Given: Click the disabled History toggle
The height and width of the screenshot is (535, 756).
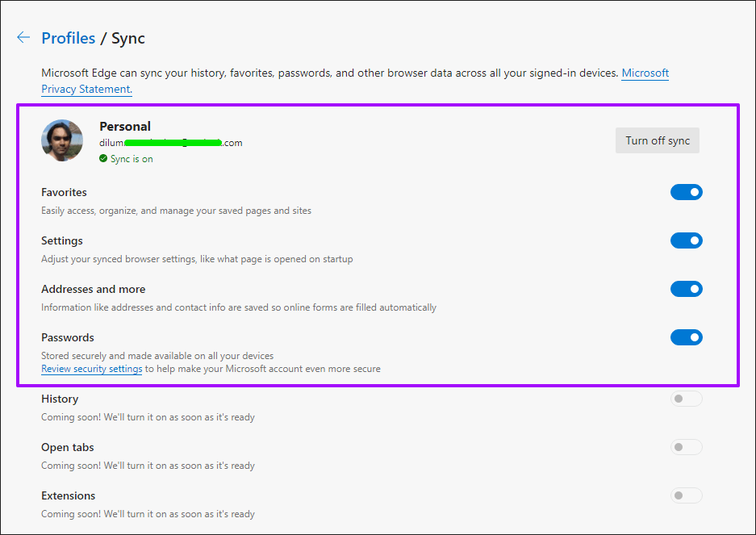Looking at the screenshot, I should (x=686, y=399).
